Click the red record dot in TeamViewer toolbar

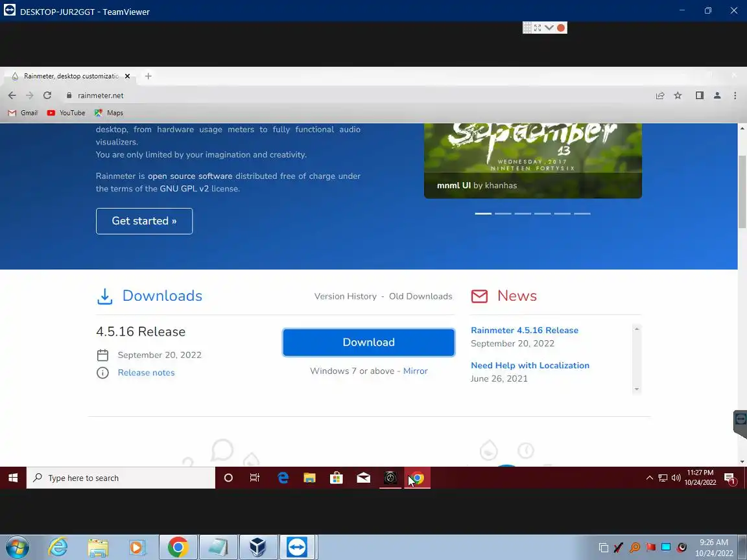pos(561,28)
